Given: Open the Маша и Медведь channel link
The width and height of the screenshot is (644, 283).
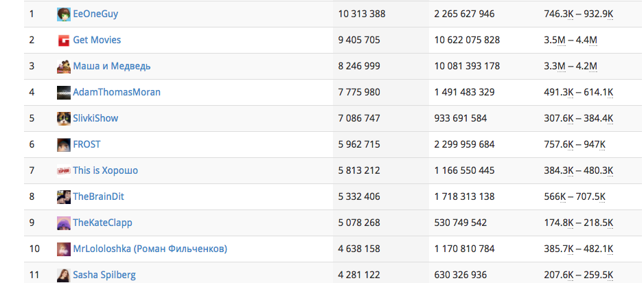Looking at the screenshot, I should pos(112,66).
